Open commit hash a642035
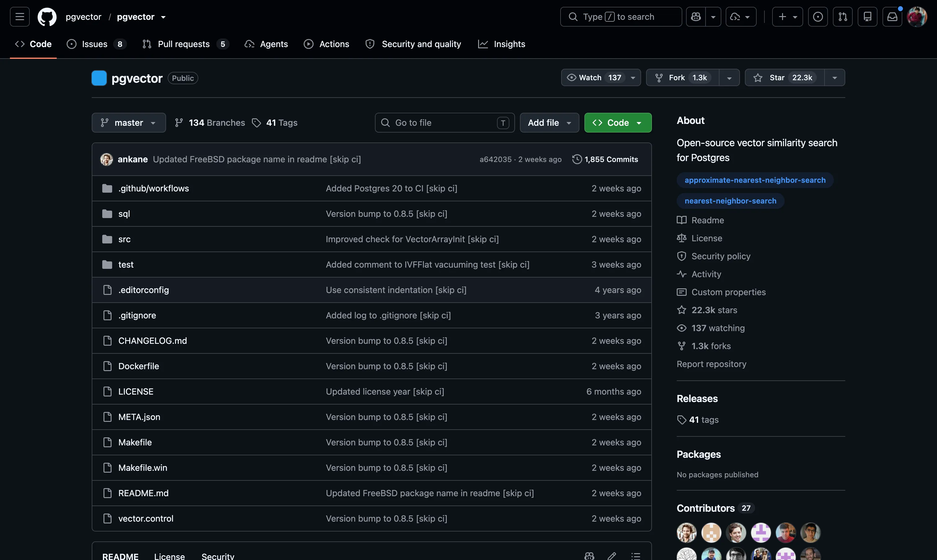937x560 pixels. 495,159
